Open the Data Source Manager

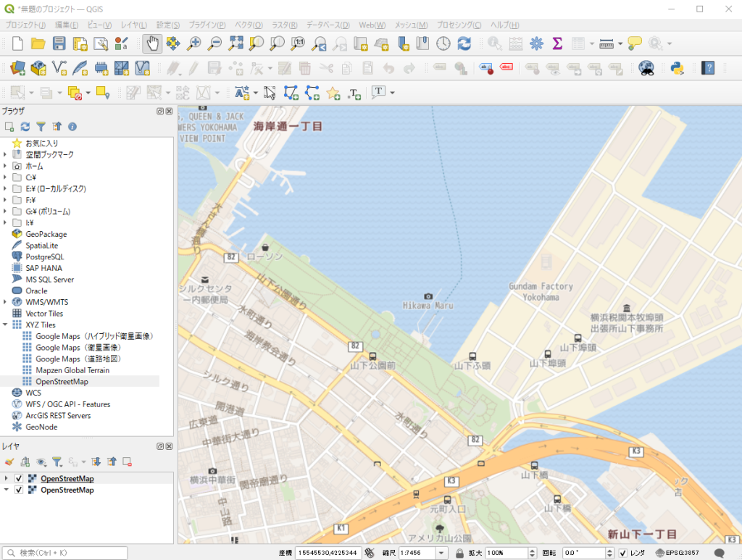[x=16, y=68]
